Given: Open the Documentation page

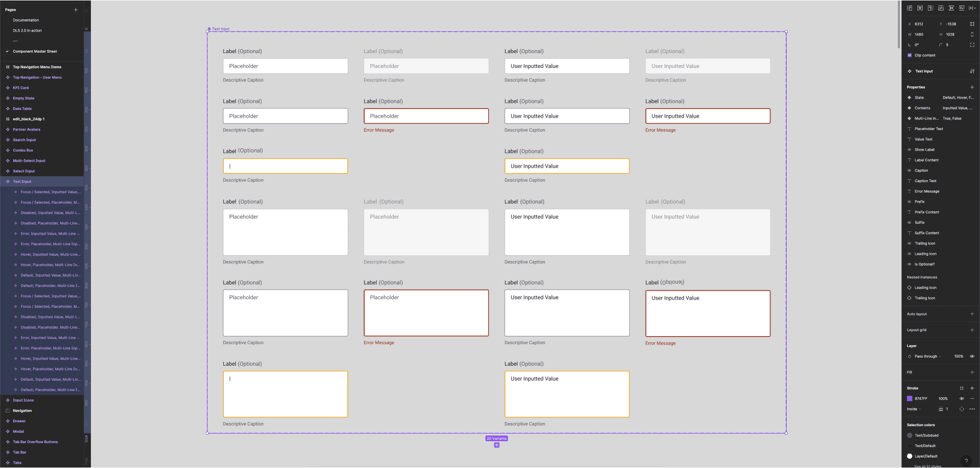Looking at the screenshot, I should [x=26, y=20].
